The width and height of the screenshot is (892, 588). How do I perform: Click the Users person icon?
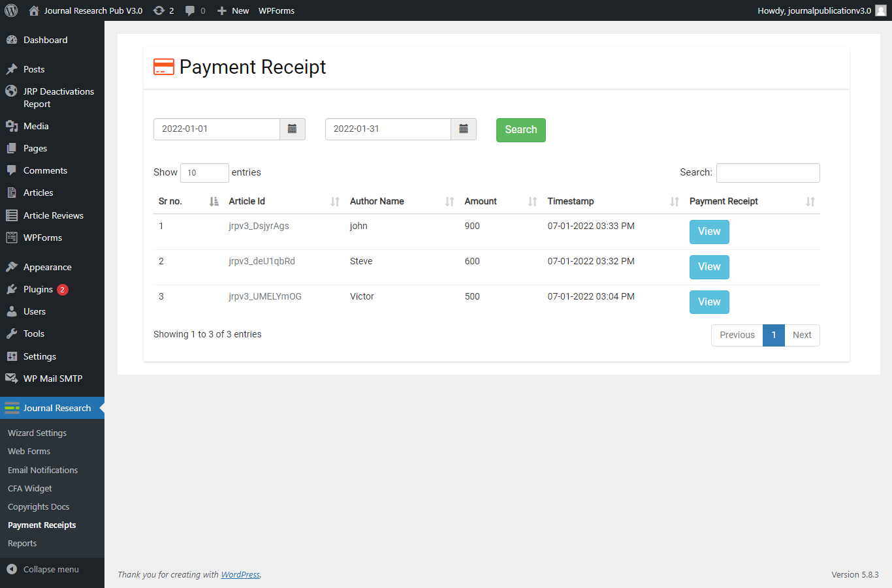[12, 311]
